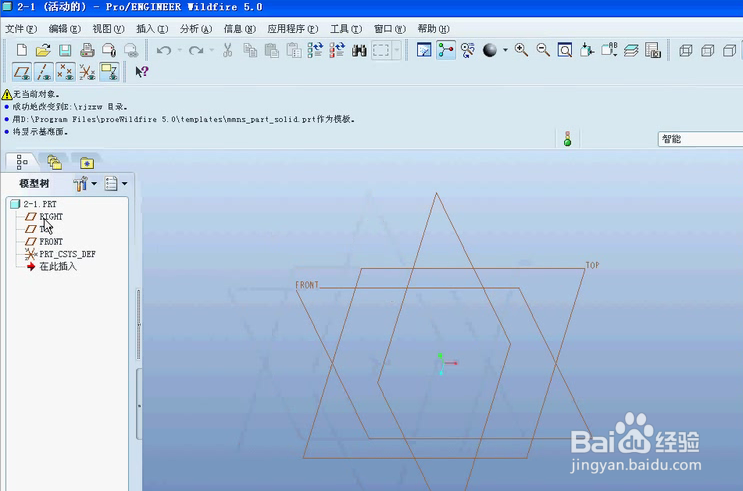The height and width of the screenshot is (491, 743).
Task: Open the 视图(V) menu
Action: pos(109,29)
